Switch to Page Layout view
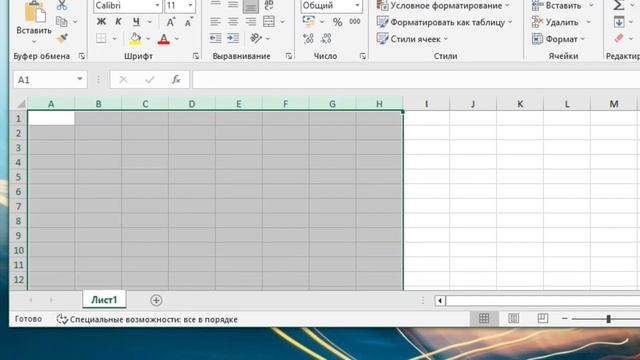The width and height of the screenshot is (640, 360). pos(513,319)
